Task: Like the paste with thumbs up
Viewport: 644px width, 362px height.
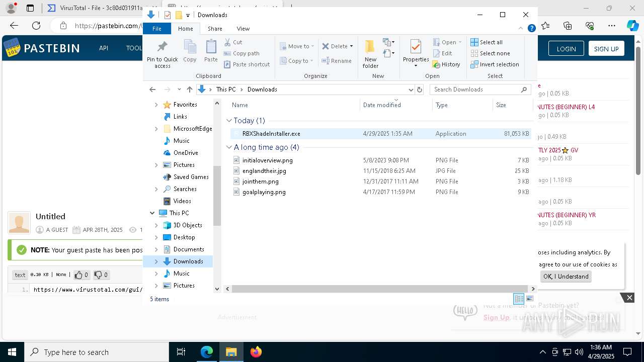Action: coord(81,275)
